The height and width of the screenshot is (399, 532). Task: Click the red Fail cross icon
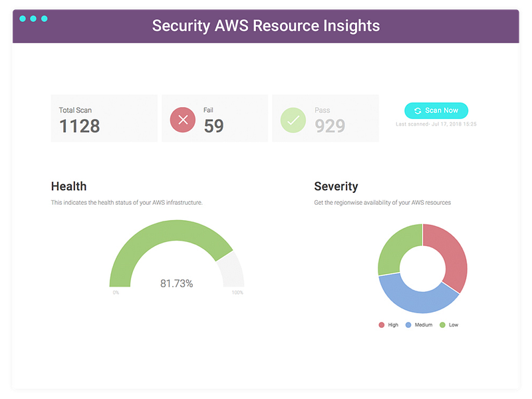click(x=182, y=120)
